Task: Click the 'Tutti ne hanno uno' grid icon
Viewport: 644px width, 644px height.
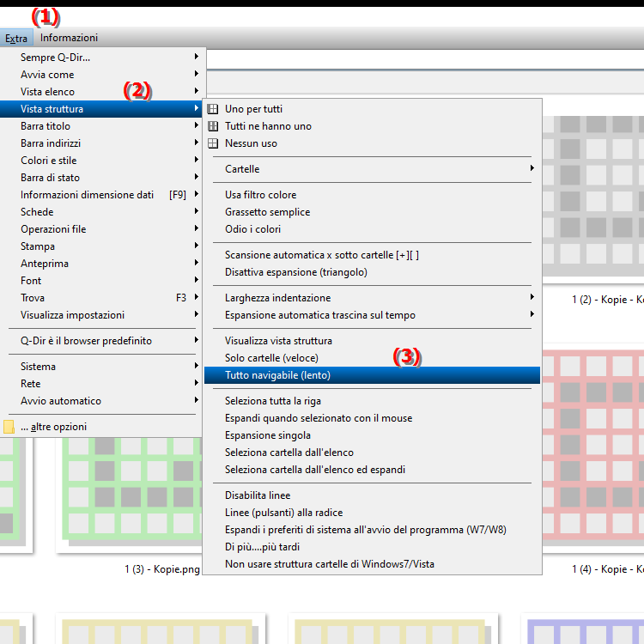Action: [x=213, y=126]
